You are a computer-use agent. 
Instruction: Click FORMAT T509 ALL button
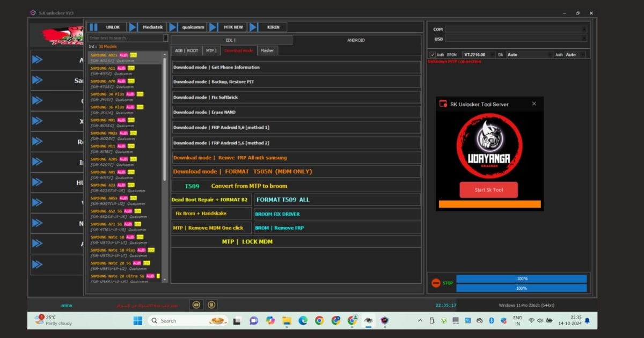(x=337, y=200)
